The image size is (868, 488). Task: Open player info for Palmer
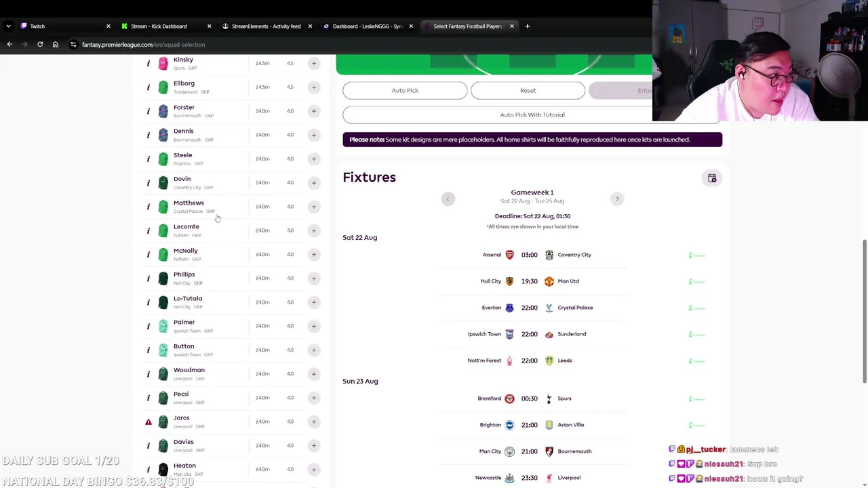(x=149, y=326)
